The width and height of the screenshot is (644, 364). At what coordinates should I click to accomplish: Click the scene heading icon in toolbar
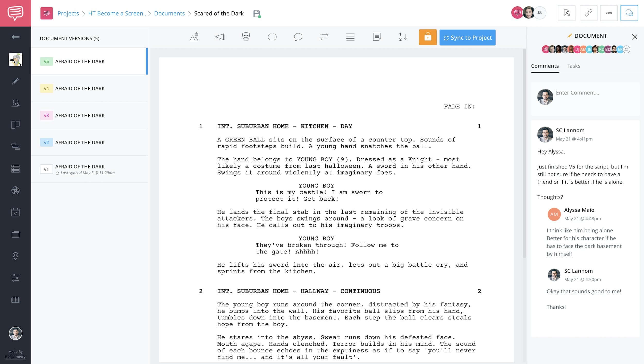click(194, 37)
